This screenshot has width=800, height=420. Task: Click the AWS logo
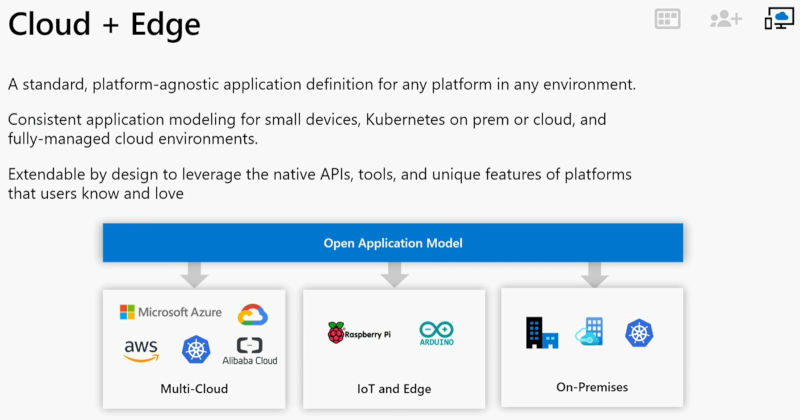[x=141, y=350]
